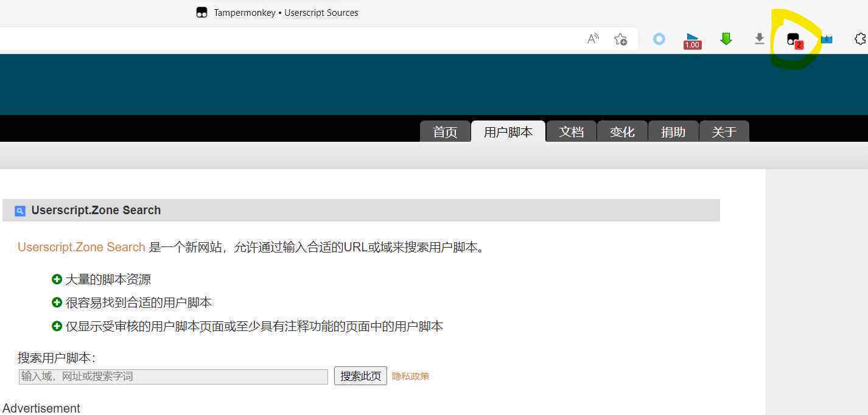Add this page to favorites with the star icon
Viewport: 868px width, 415px height.
[620, 39]
